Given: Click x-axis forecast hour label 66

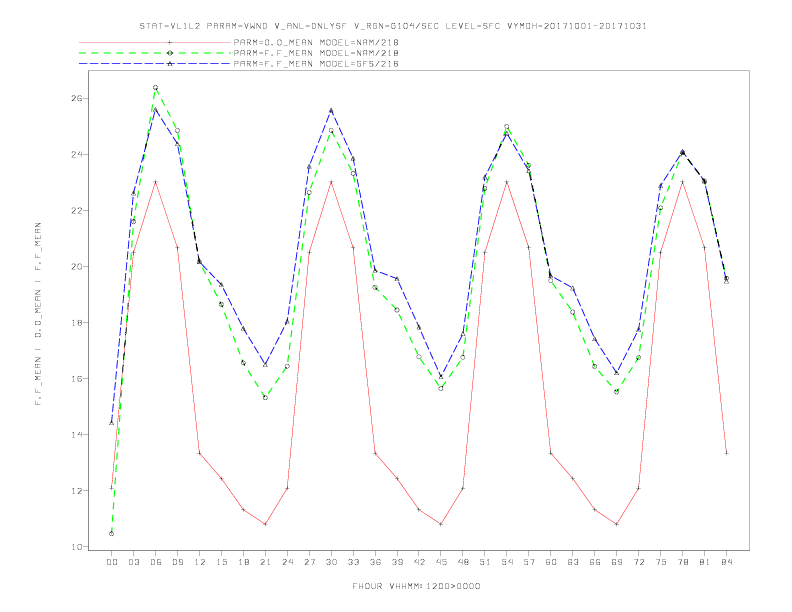Looking at the screenshot, I should [x=595, y=562].
